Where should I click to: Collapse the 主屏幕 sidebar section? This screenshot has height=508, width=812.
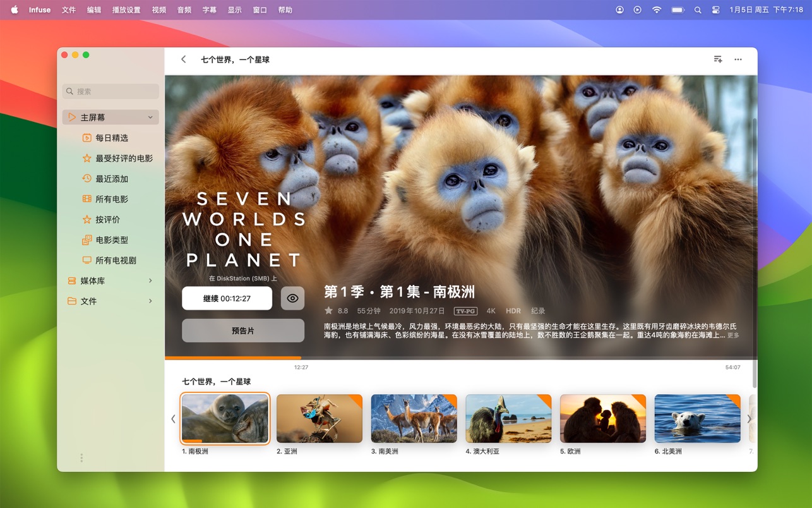pos(150,118)
